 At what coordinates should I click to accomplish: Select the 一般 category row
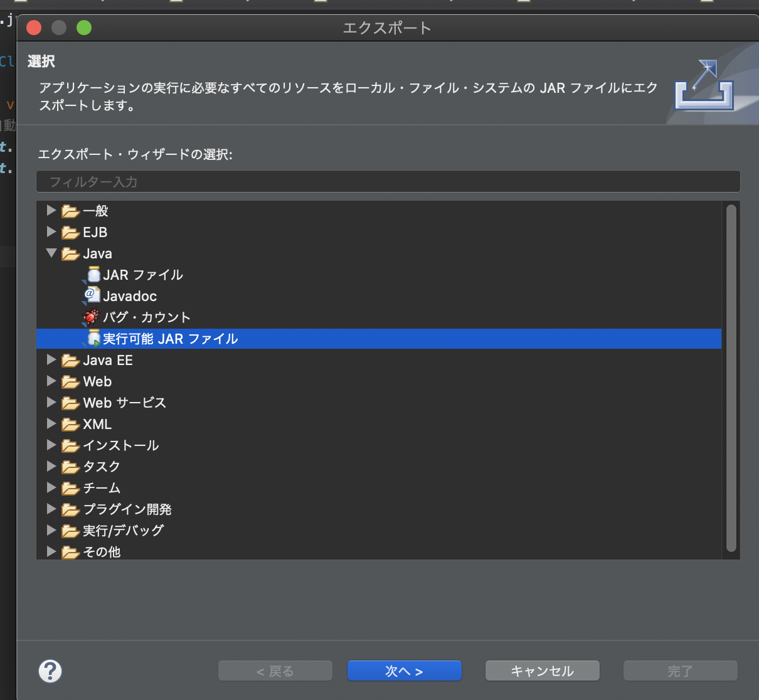[94, 211]
